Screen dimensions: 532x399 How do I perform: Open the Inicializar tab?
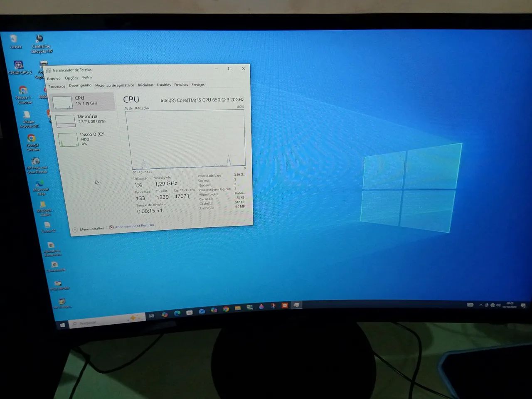[146, 85]
